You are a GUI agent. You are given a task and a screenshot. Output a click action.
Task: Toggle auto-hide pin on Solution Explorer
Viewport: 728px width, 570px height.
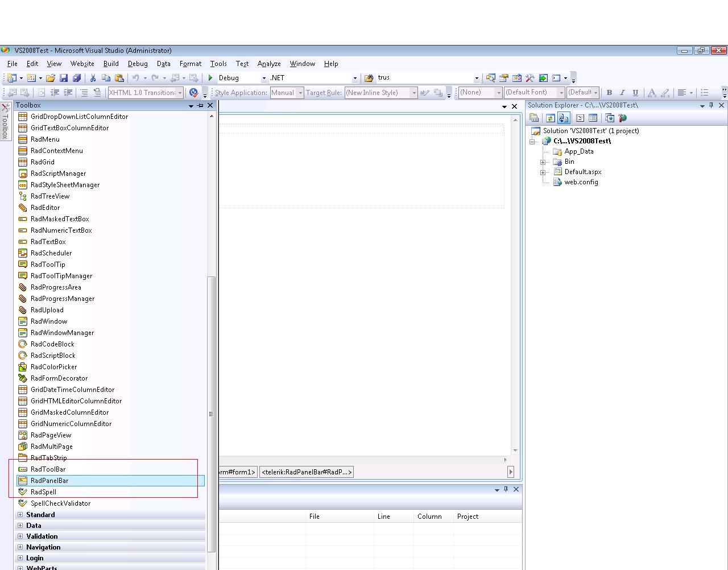point(711,105)
